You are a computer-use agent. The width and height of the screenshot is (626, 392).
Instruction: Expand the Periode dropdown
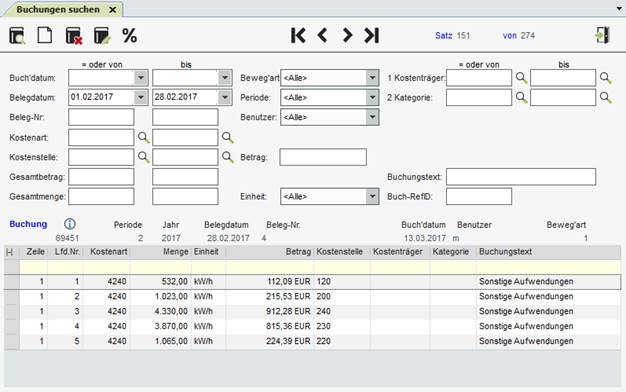pos(372,97)
